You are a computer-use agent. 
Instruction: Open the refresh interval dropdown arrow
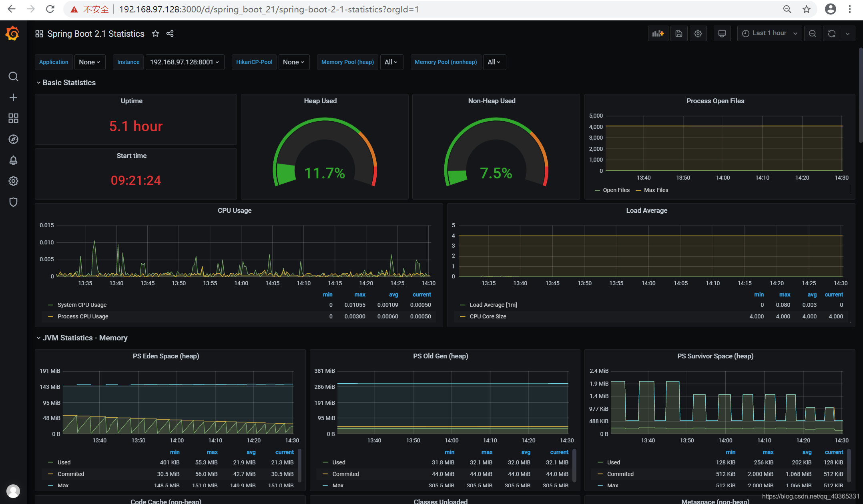848,34
